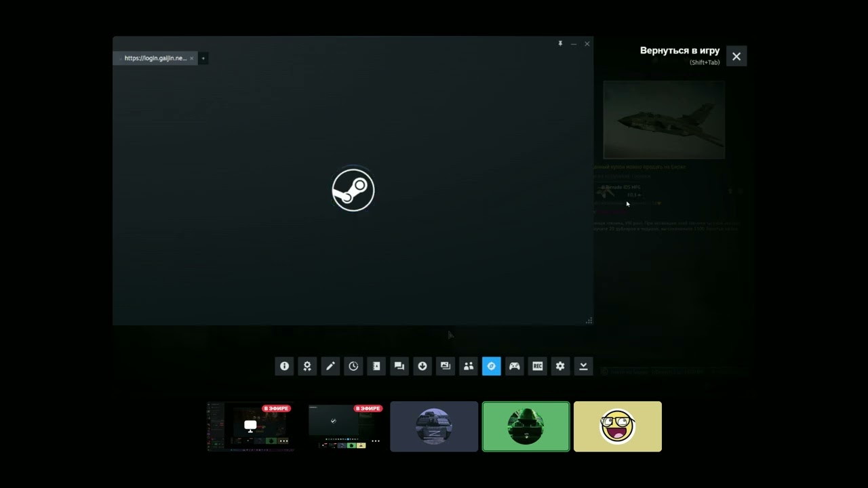Click Вернуться в игру to return to the game
The height and width of the screenshot is (488, 868).
click(679, 51)
